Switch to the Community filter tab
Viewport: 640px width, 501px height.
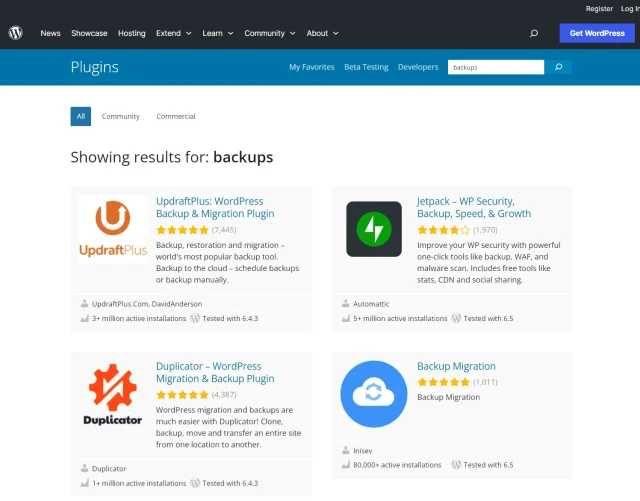[121, 117]
